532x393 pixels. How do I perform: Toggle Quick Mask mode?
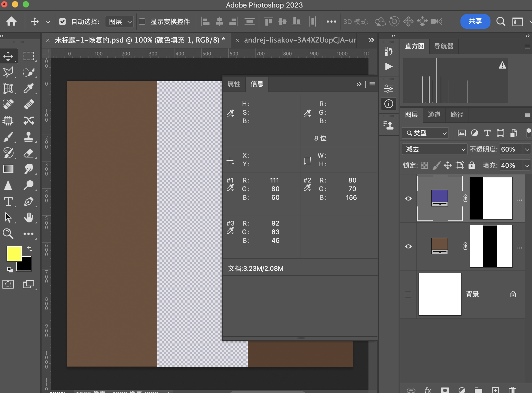click(8, 284)
